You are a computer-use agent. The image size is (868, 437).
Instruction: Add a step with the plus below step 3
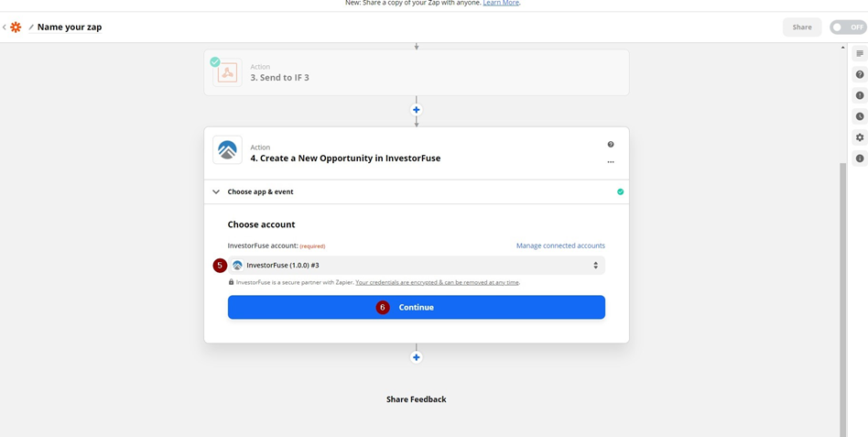[417, 110]
